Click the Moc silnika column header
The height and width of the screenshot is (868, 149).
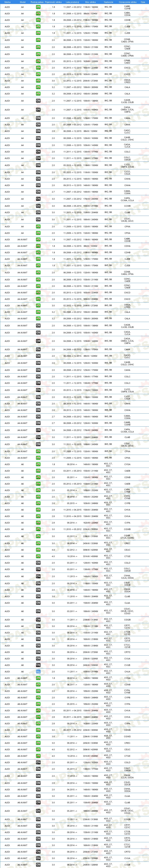(91, 2)
